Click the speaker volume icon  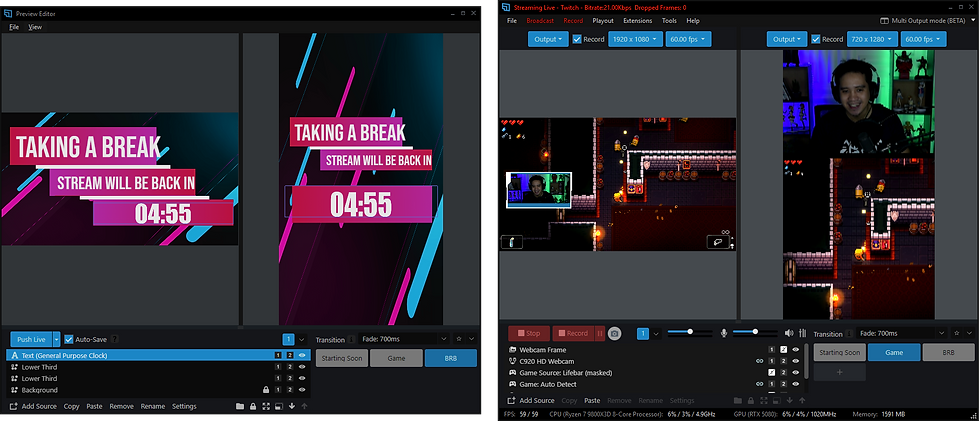[x=789, y=333]
